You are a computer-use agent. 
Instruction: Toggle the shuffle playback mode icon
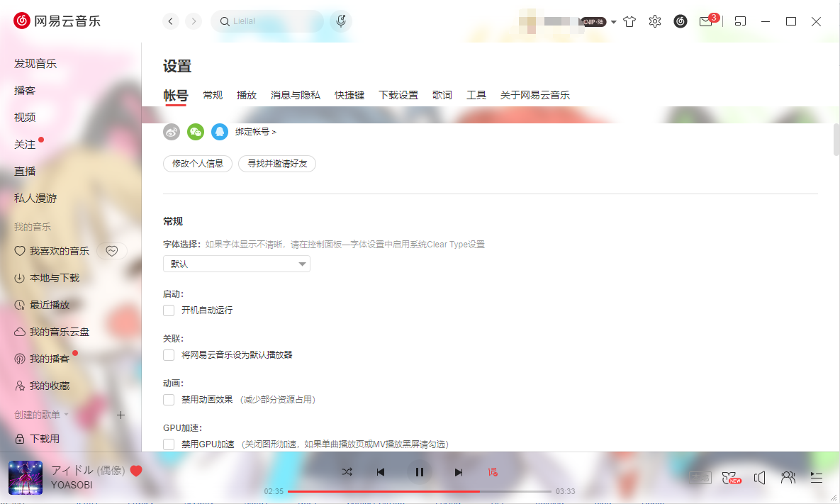347,471
